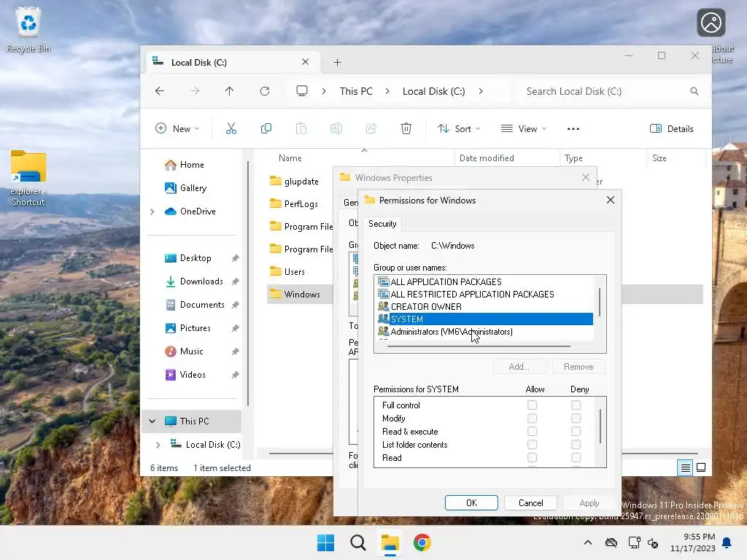Open the View dropdown
This screenshot has height=560, width=747.
click(524, 128)
